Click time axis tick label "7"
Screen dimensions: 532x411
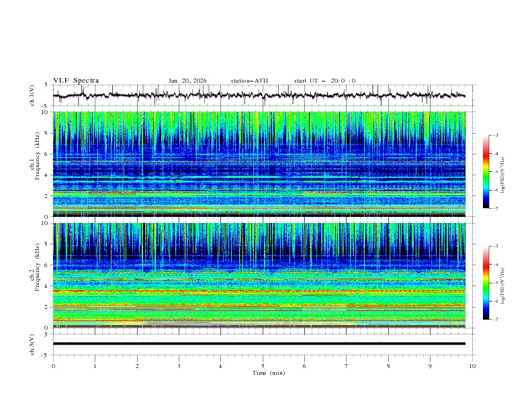pos(347,366)
